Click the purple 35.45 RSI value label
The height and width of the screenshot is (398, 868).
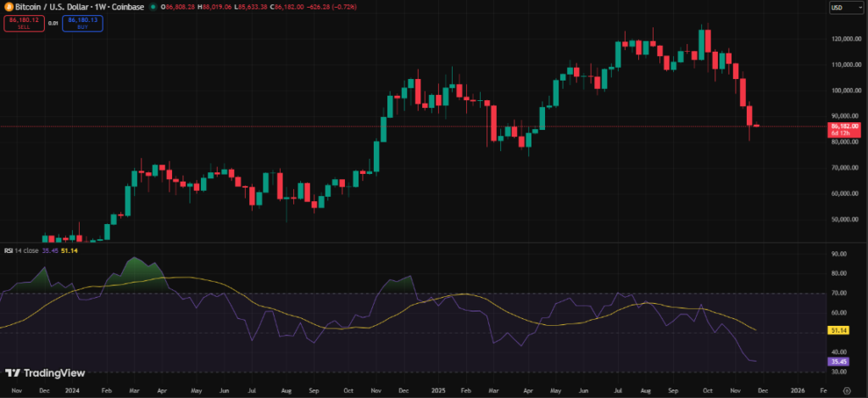pyautogui.click(x=840, y=362)
